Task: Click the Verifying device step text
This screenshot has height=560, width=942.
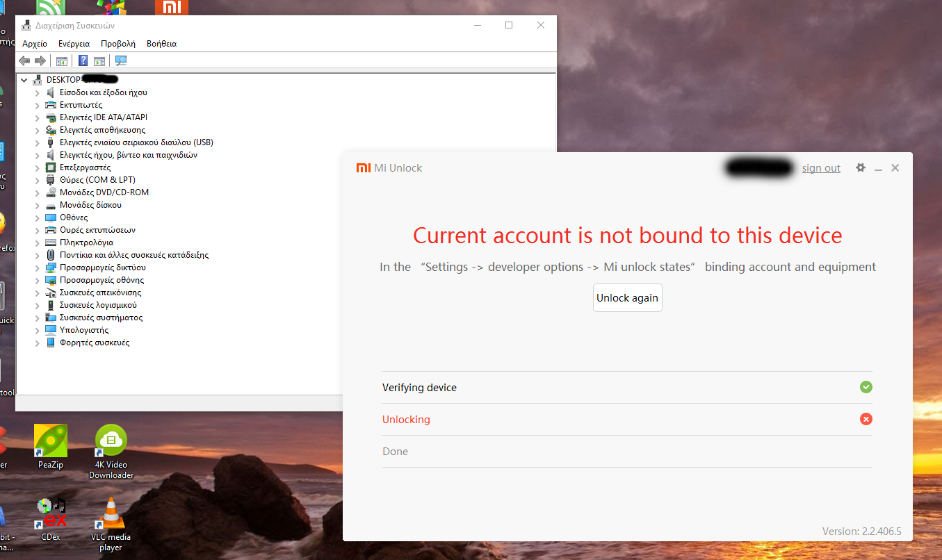Action: [x=419, y=388]
